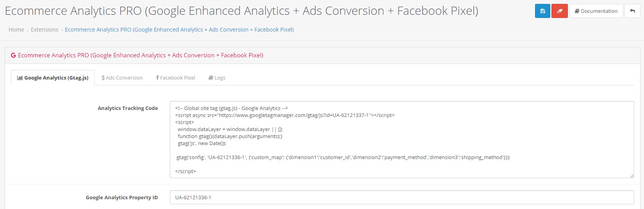Screen dimensions: 644x209
Task: Select the Google Analytics (Gtag.js) tab
Action: pos(53,78)
